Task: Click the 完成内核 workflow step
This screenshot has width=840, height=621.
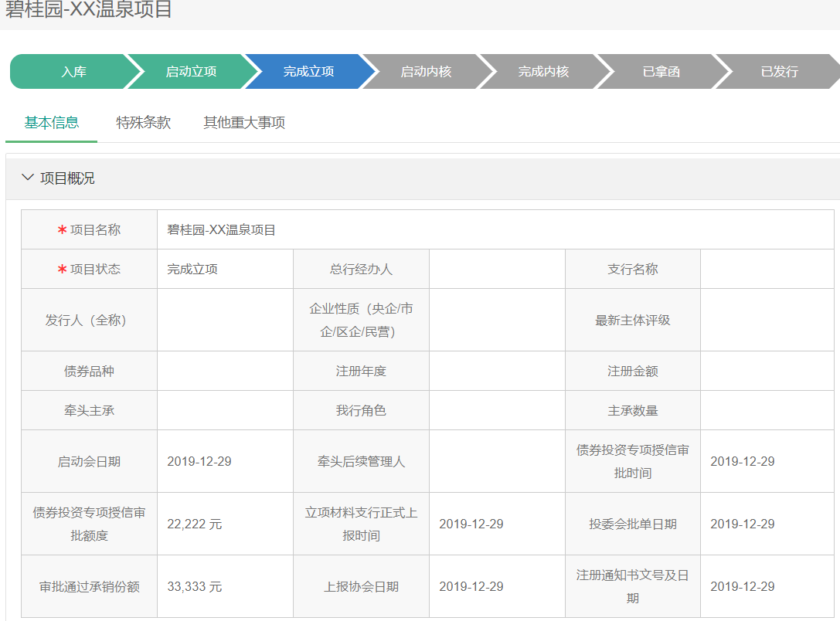Action: pos(543,71)
